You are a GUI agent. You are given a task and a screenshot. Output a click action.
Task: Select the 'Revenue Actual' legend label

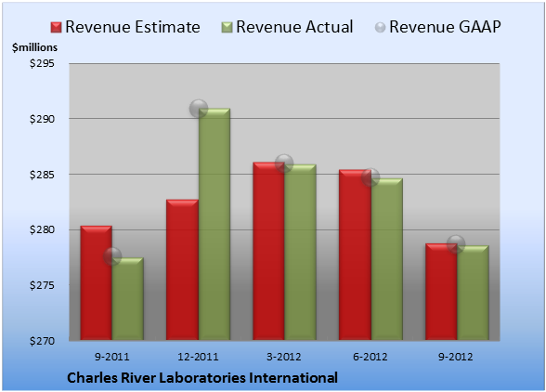(294, 27)
